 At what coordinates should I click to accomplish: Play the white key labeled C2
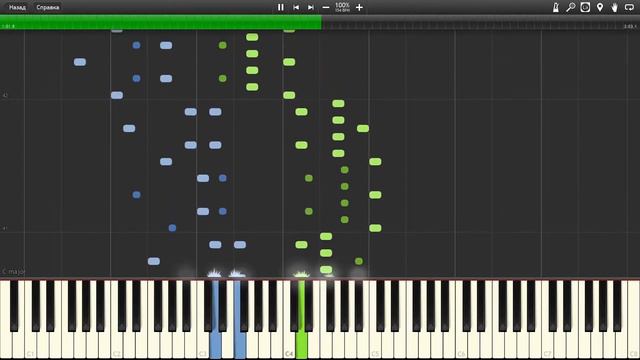[117, 345]
